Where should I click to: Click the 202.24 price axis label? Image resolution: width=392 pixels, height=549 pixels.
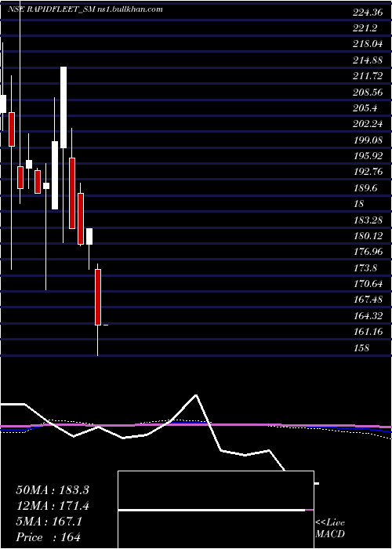click(x=368, y=124)
